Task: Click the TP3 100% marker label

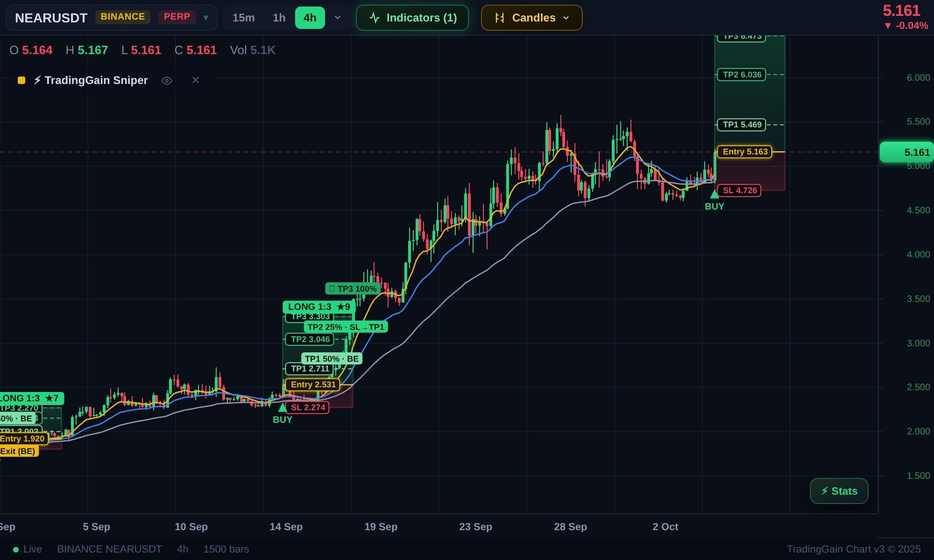Action: [353, 288]
